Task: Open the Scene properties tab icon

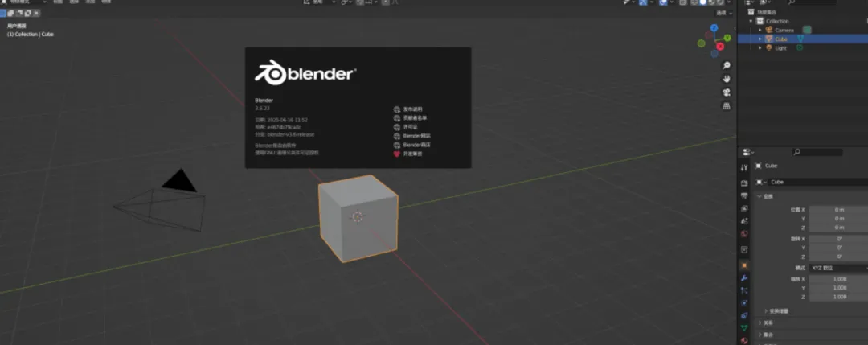Action: [x=744, y=221]
